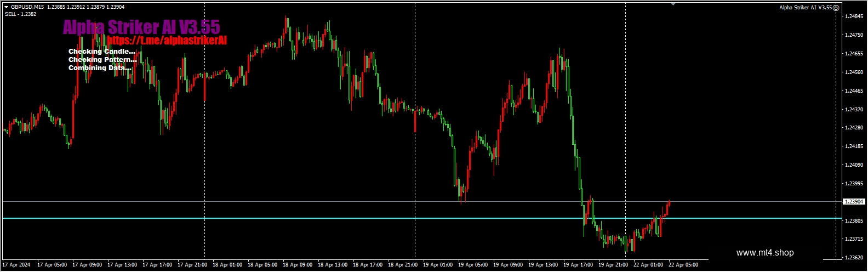The image size is (868, 272).
Task: Click the 17 Apr 2024 date label
Action: click(16, 265)
